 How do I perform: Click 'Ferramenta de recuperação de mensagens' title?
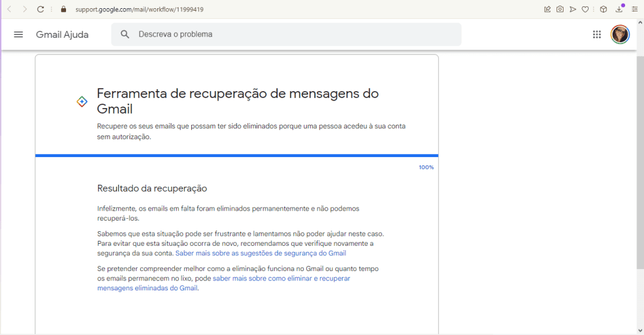point(237,101)
